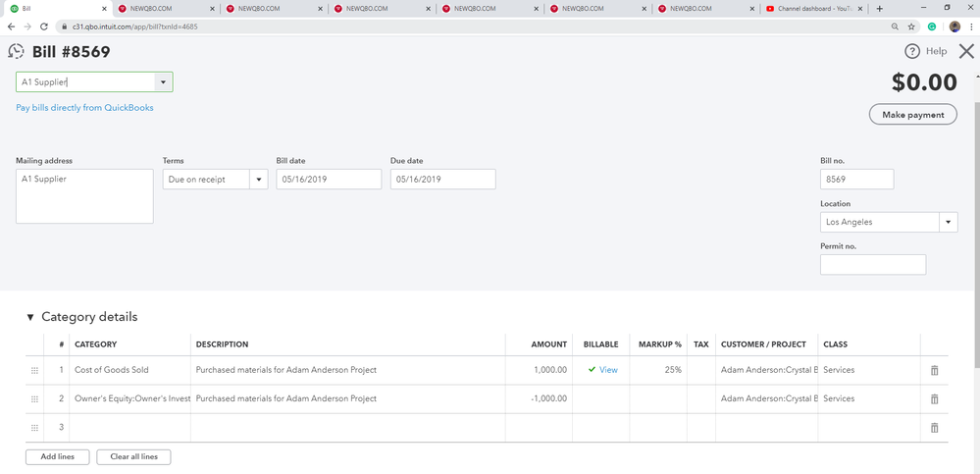Click the browser Back arrow

[11, 26]
